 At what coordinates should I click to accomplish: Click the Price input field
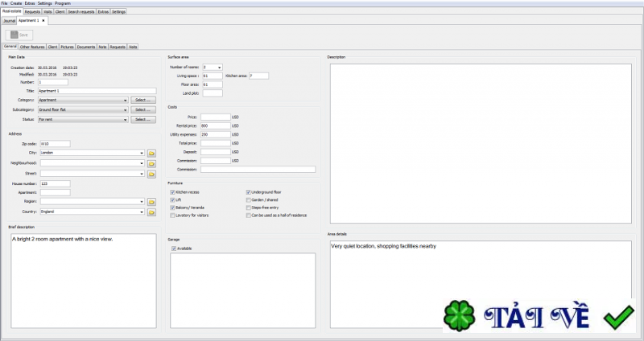pyautogui.click(x=216, y=117)
